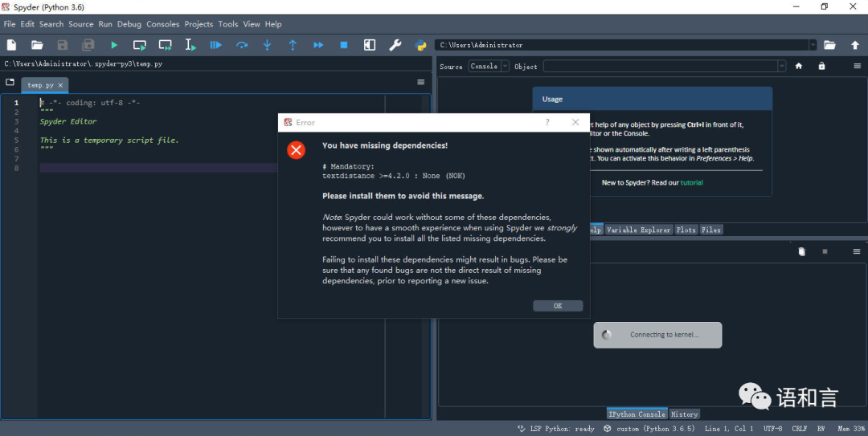The image size is (868, 436).
Task: Click the LSP Python ready status
Action: [x=556, y=429]
